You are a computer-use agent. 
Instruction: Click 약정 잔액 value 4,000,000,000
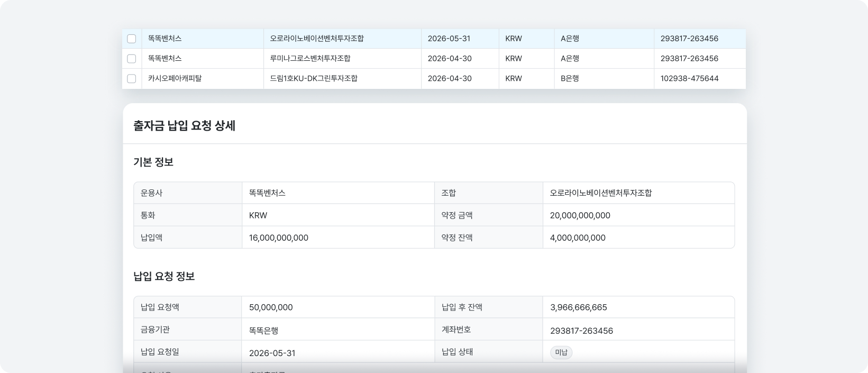click(x=578, y=238)
